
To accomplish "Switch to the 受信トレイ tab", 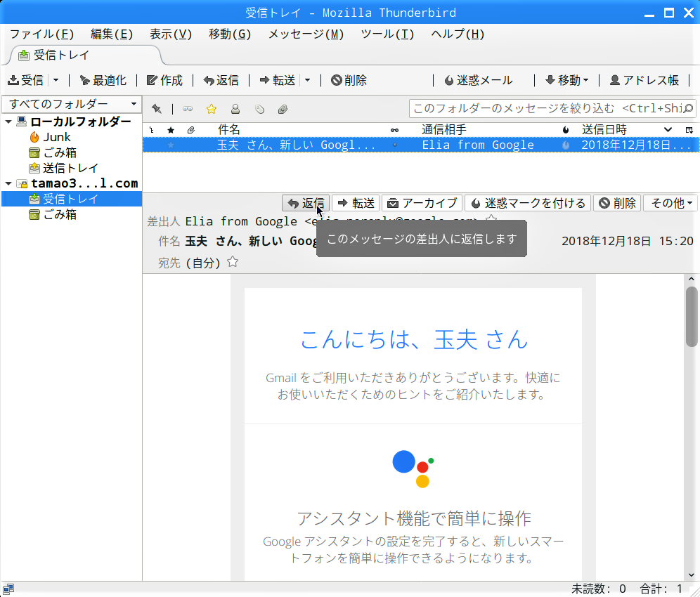I will coord(85,55).
